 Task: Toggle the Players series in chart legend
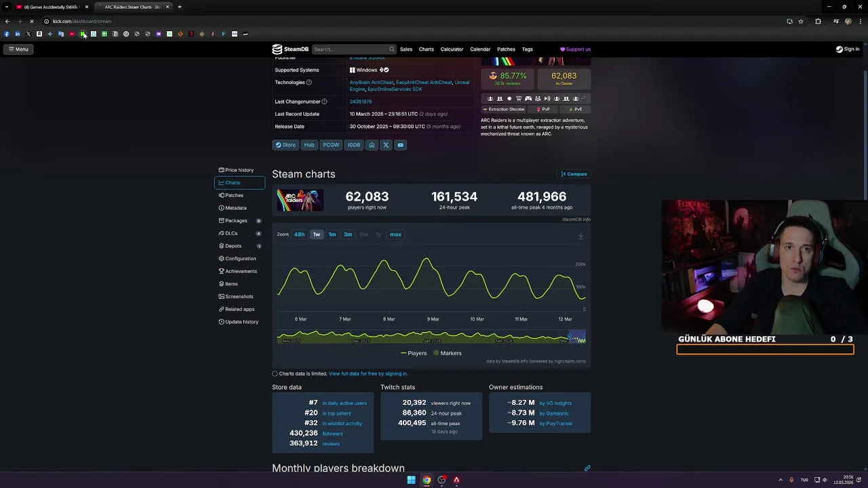click(414, 353)
